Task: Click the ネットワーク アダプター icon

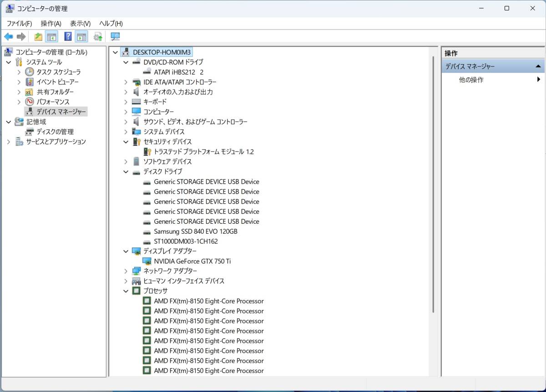Action: [x=136, y=271]
